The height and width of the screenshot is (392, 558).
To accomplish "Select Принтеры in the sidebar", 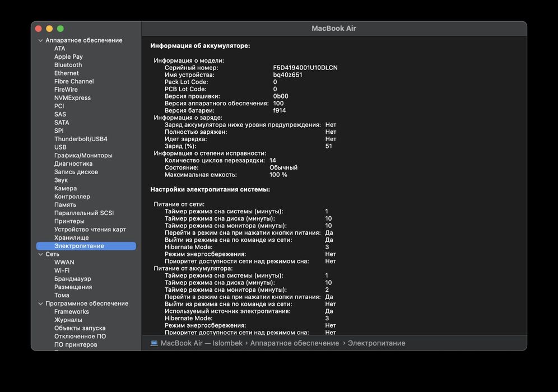I will [69, 221].
